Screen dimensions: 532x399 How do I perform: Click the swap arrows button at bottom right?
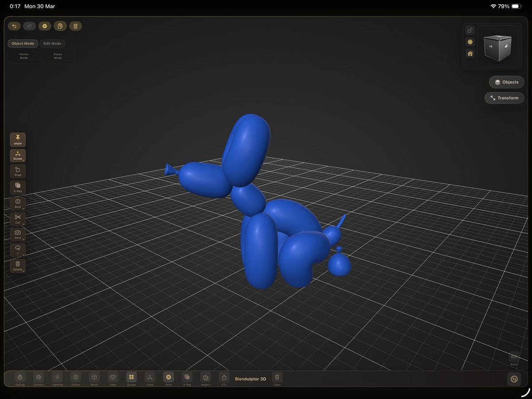[514, 379]
